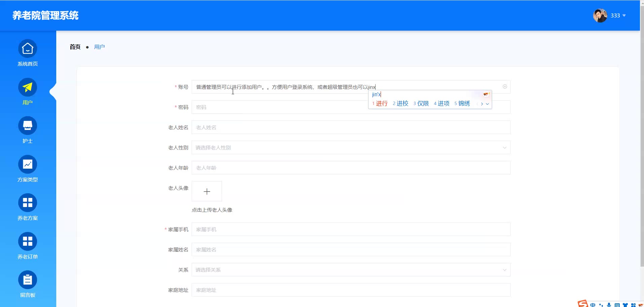The height and width of the screenshot is (307, 644).
Task: Click the page's vertical scrollbar
Action: (x=642, y=135)
